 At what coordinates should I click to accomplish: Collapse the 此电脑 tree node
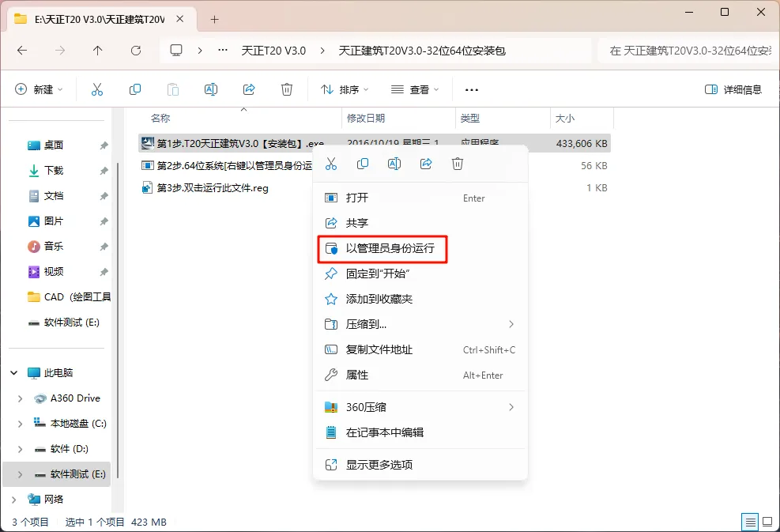point(14,373)
